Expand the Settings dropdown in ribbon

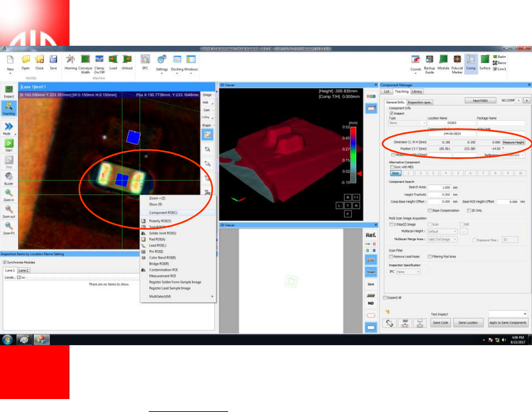[x=162, y=73]
